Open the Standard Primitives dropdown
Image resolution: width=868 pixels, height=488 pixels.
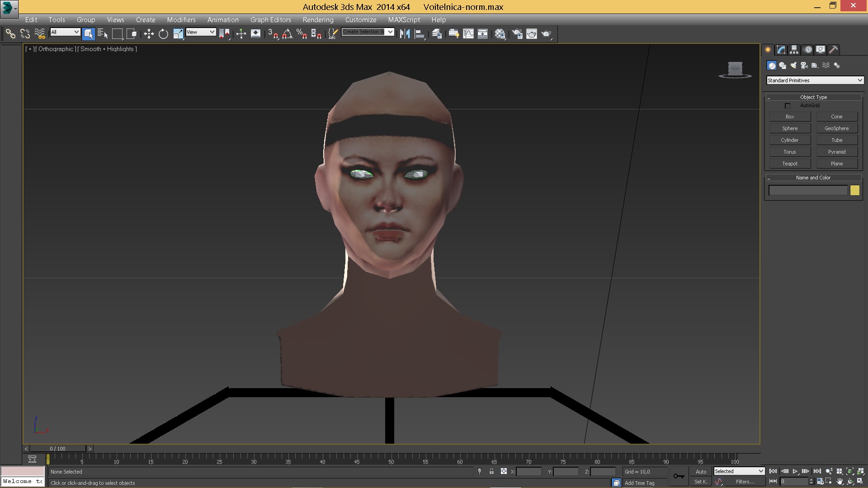(815, 80)
